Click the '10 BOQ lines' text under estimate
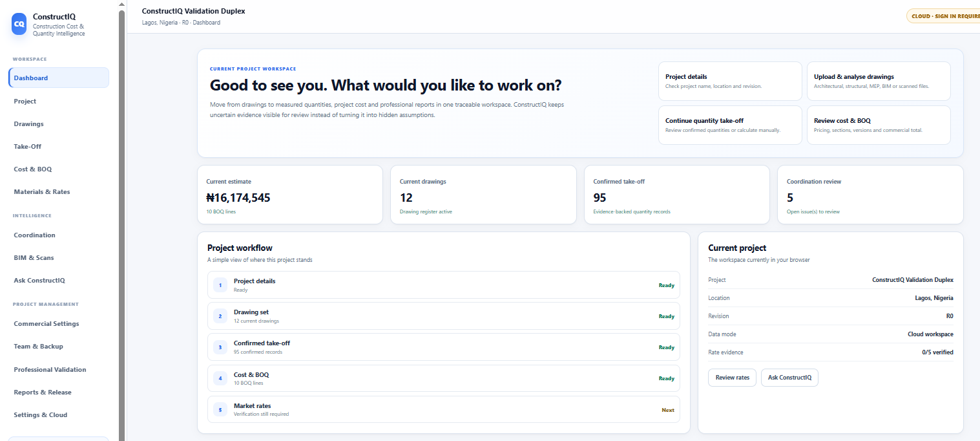 point(221,211)
